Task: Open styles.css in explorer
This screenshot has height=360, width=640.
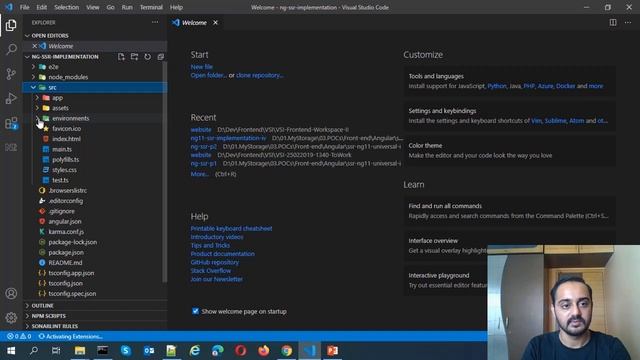Action: [64, 170]
